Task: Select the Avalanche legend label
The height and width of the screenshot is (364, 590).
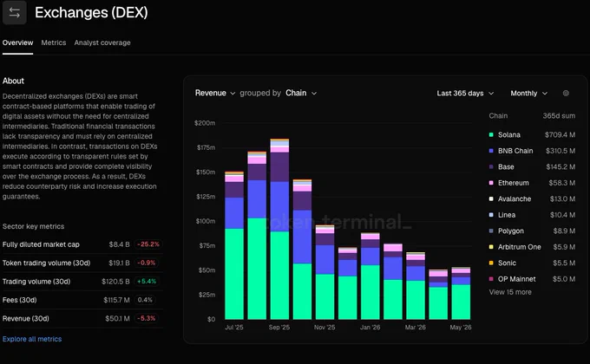Action: [x=515, y=199]
